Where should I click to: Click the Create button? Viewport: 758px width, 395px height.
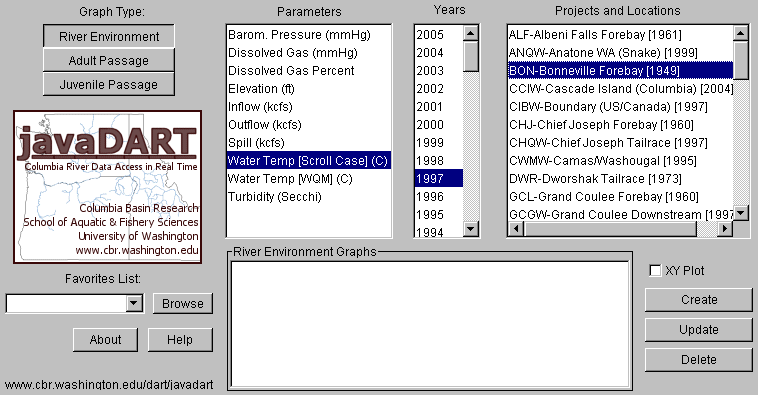pos(699,300)
